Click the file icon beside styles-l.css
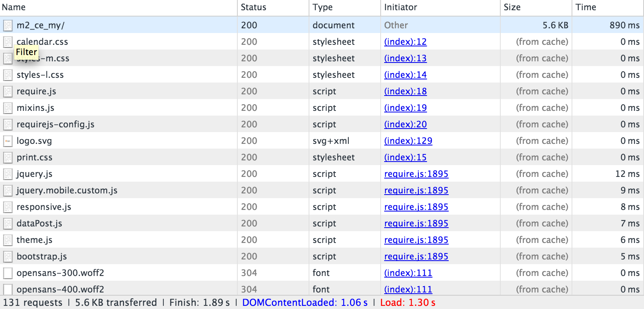The width and height of the screenshot is (644, 309). click(x=8, y=75)
